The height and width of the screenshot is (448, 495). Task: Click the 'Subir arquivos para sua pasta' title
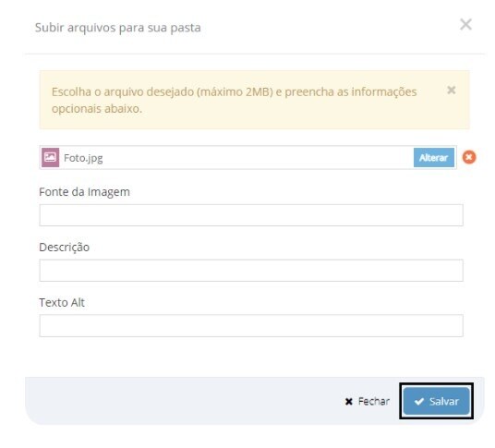[x=118, y=28]
